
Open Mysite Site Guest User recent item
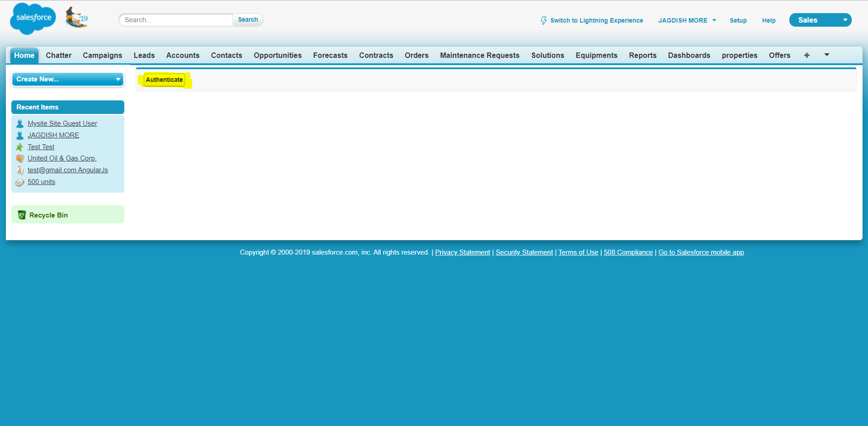[62, 123]
